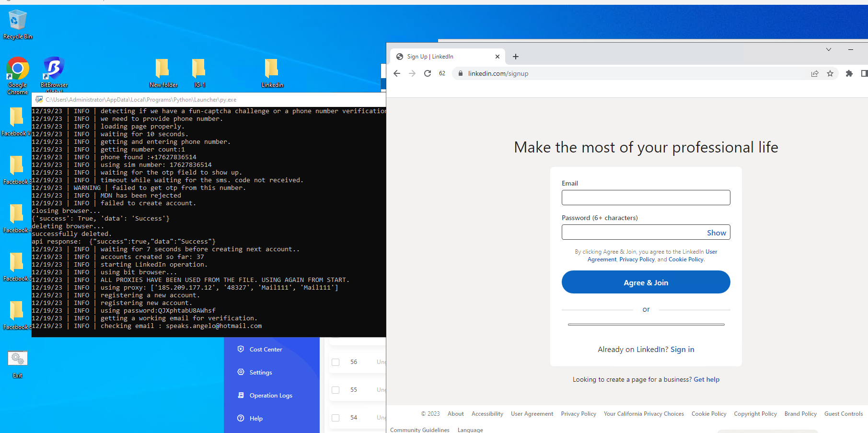Close the Sign Up | LinkedIn tab
868x433 pixels.
pos(498,57)
